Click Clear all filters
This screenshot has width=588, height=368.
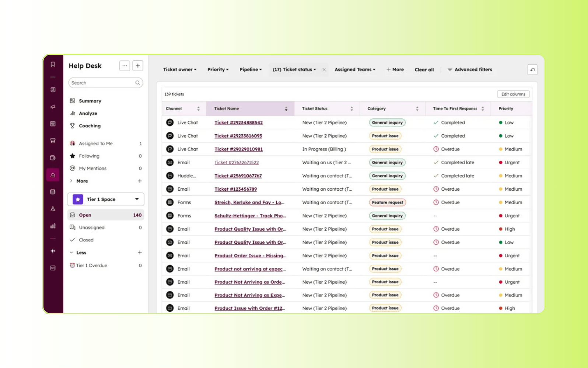click(x=424, y=70)
